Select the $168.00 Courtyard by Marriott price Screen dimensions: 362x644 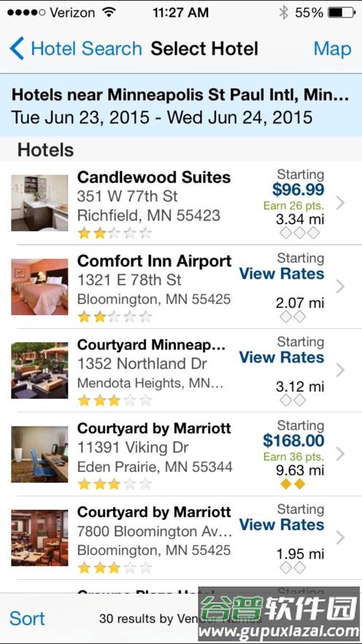294,441
